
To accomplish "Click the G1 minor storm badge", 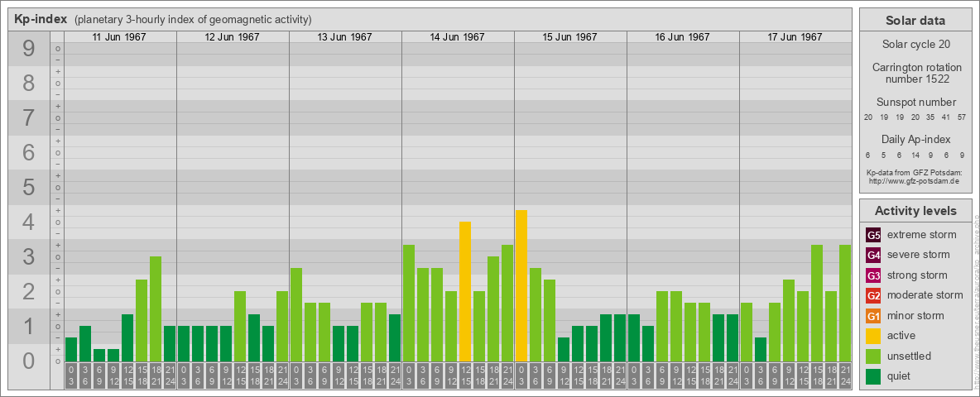I will point(873,316).
